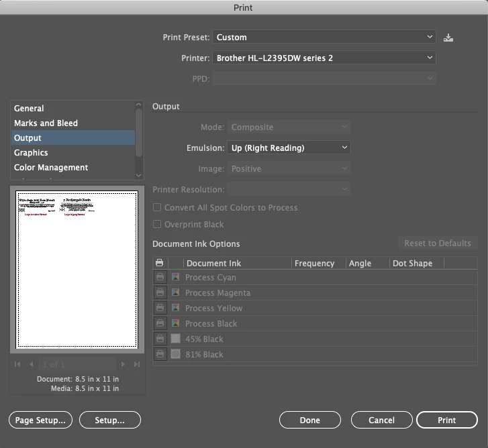
Task: Toggle printer icon for Process Black
Action: click(x=160, y=323)
